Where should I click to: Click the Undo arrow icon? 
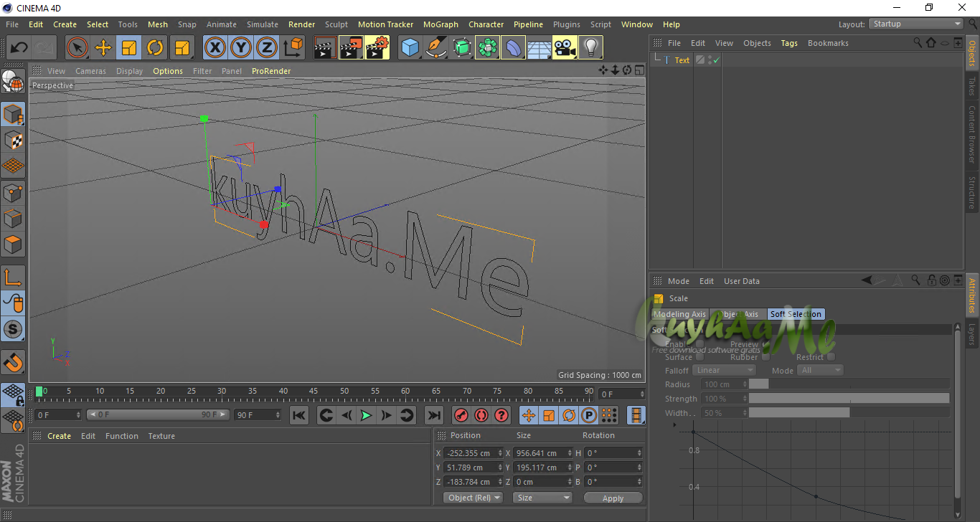(x=19, y=48)
